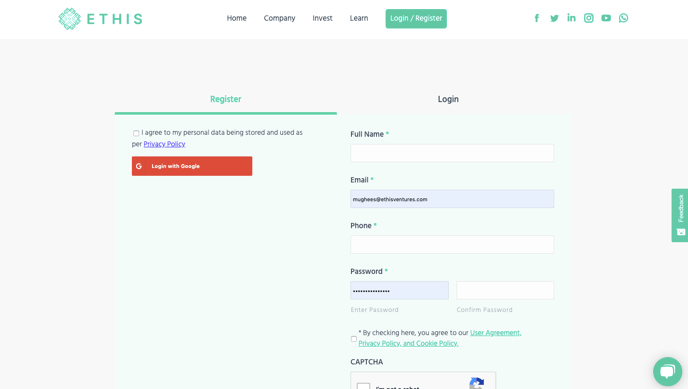Viewport: 688px width, 389px height.
Task: Go to Home in navigation
Action: pyautogui.click(x=236, y=18)
